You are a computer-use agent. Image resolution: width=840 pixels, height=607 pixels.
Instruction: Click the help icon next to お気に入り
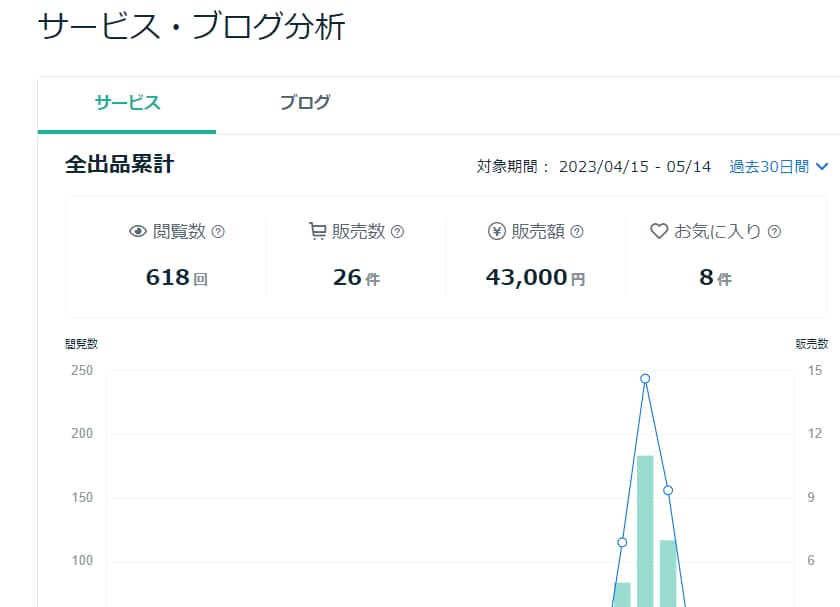(x=774, y=231)
